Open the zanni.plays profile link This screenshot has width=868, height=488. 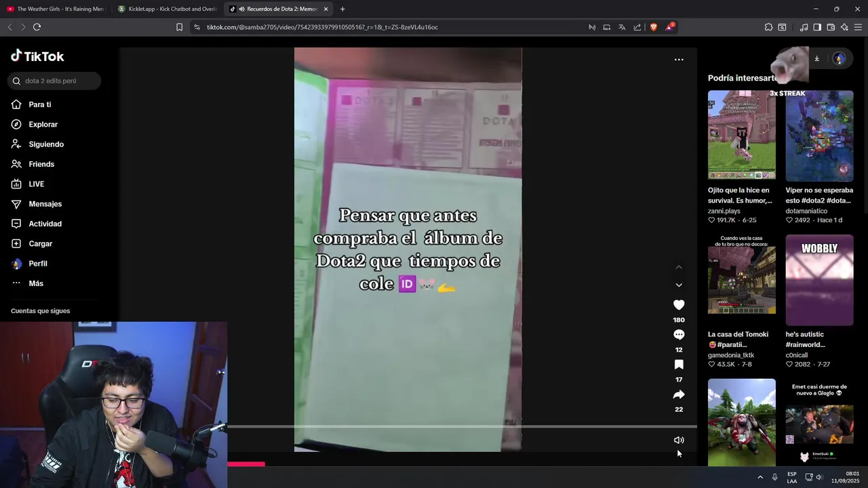[724, 211]
